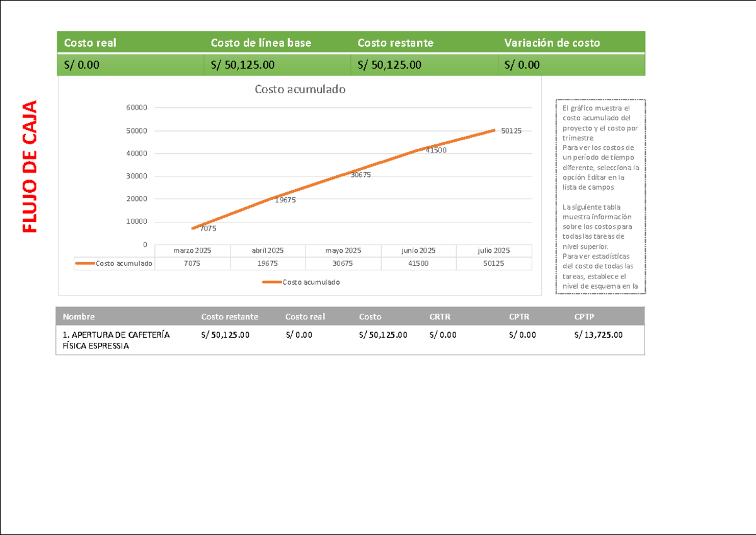Click the 41500 cell under 'junio 2025'
756x535 pixels.
419,263
